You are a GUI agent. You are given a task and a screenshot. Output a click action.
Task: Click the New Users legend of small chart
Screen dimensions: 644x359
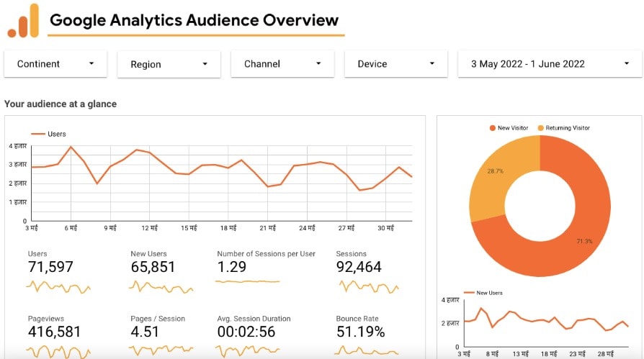pos(483,293)
